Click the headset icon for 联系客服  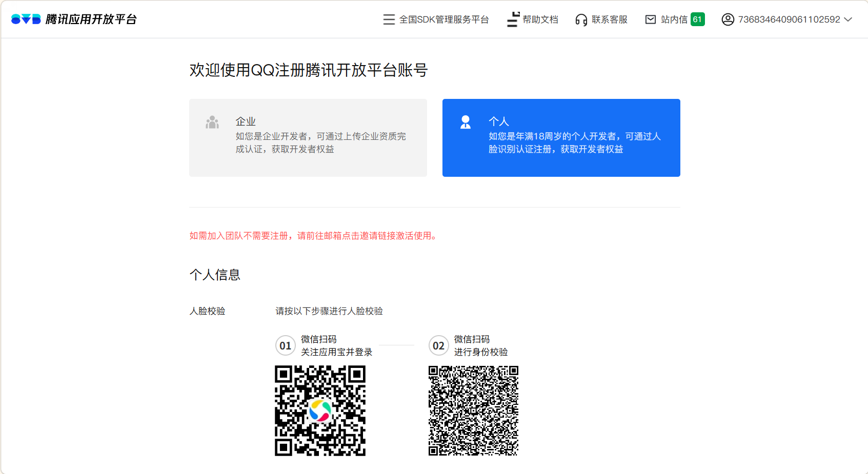click(x=581, y=19)
